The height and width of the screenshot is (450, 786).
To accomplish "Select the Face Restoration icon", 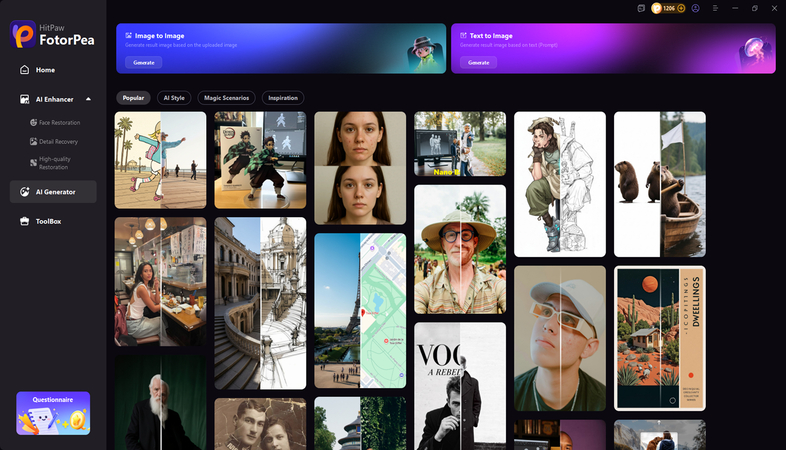I will point(33,122).
